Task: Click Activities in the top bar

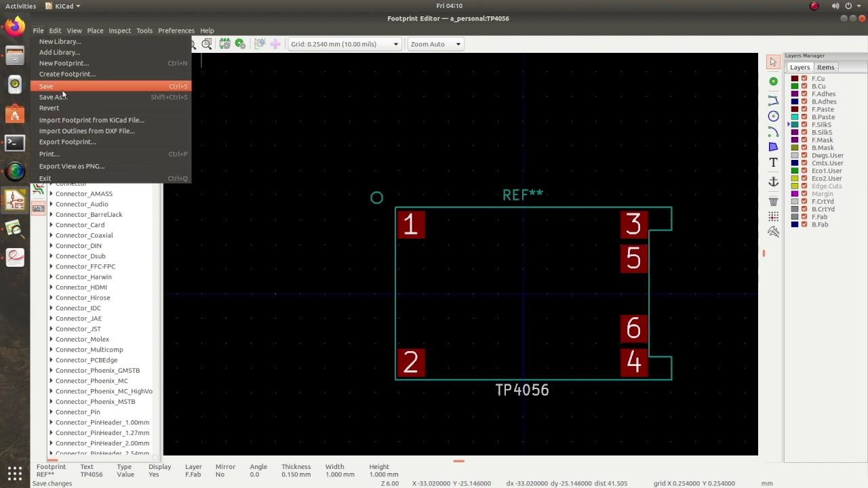Action: (x=20, y=6)
